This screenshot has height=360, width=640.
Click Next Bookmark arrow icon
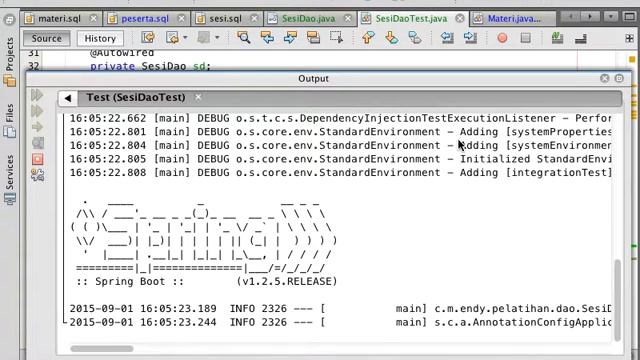pyautogui.click(x=391, y=38)
